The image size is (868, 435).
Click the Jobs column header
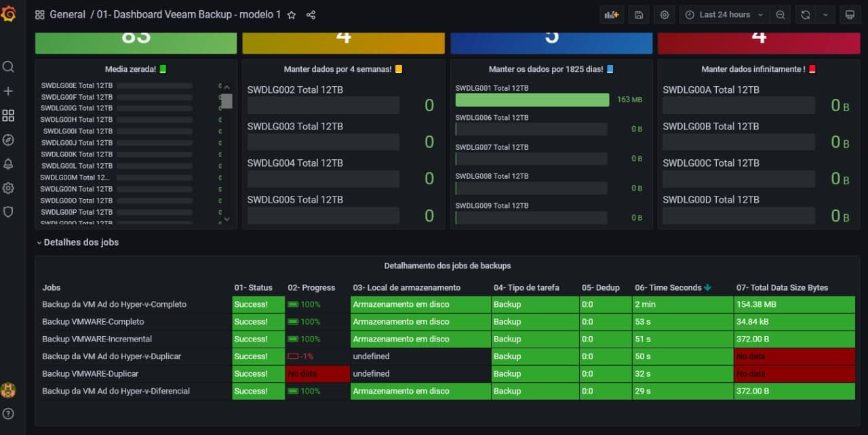(x=52, y=287)
